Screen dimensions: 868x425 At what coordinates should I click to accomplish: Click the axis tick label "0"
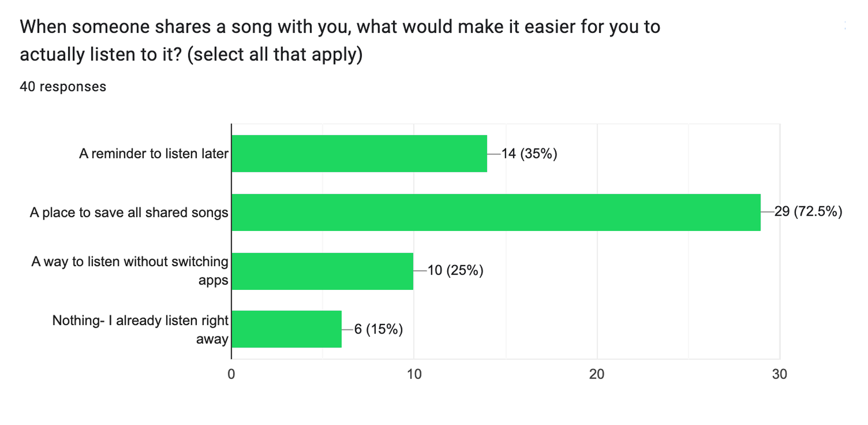pyautogui.click(x=231, y=374)
